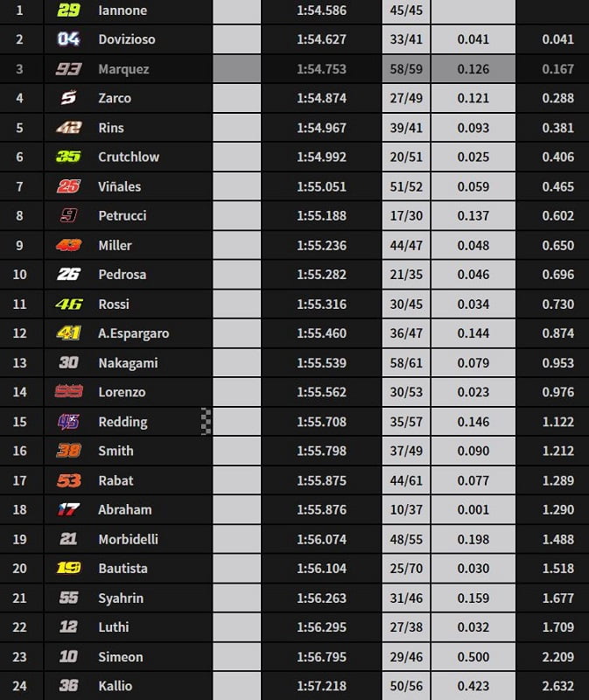Select Bautista's yellow number 19 icon

pyautogui.click(x=68, y=569)
